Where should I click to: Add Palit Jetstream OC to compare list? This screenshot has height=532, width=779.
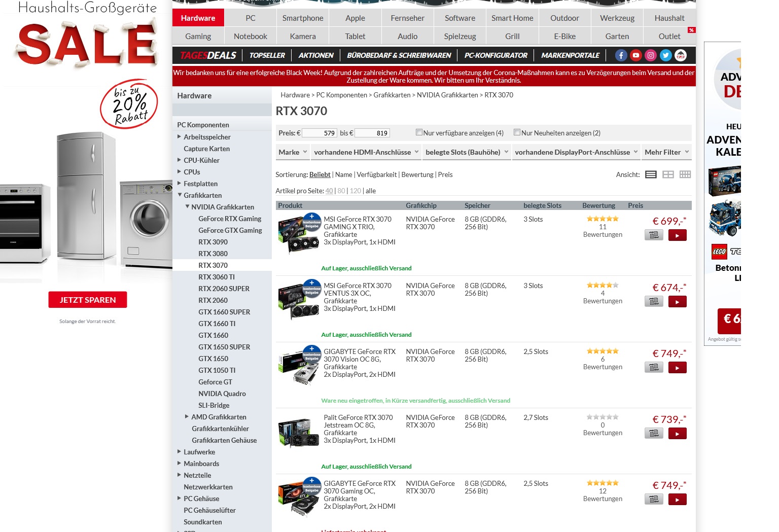[654, 434]
